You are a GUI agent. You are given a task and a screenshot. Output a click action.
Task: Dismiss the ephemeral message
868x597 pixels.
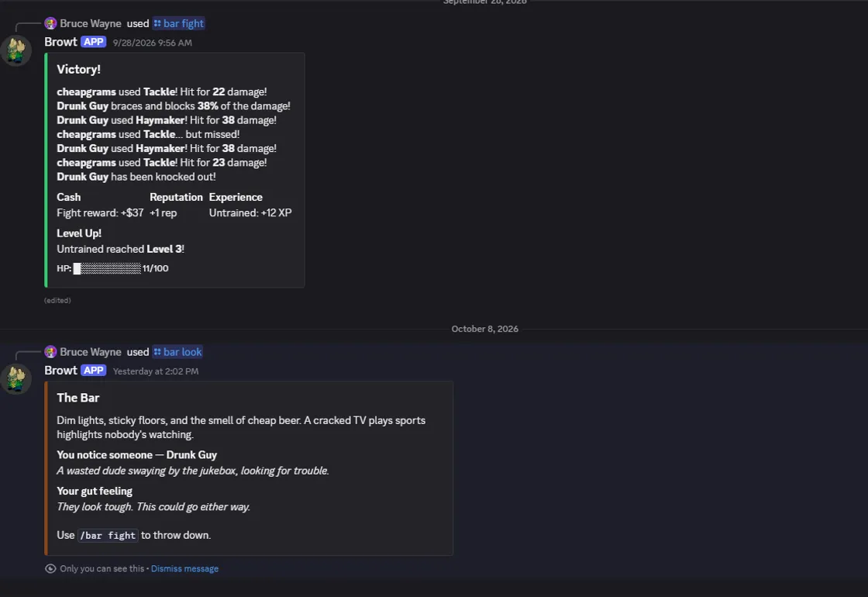click(184, 569)
